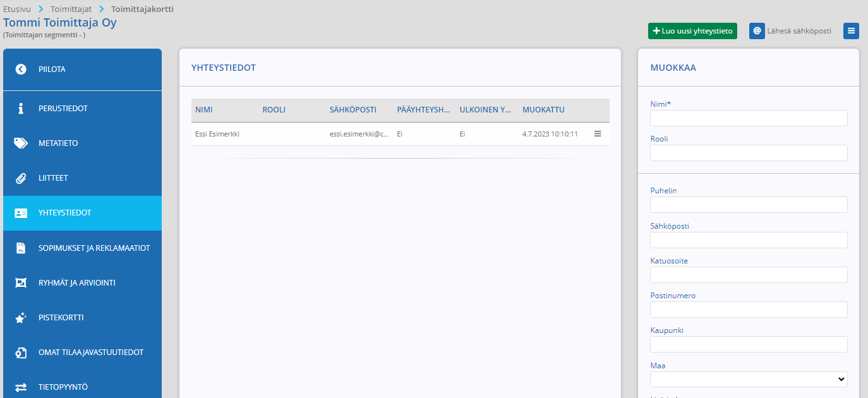
Task: Click the Muokkaa panel title
Action: point(673,68)
